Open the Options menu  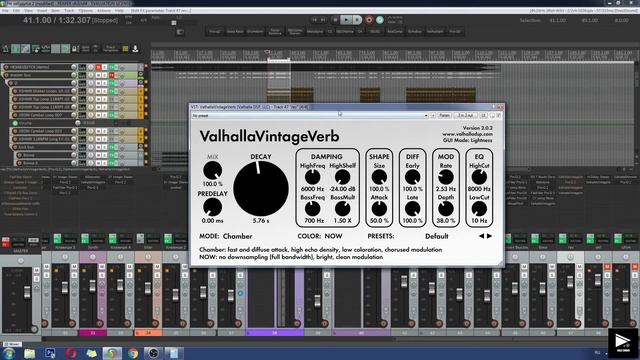tap(86, 11)
